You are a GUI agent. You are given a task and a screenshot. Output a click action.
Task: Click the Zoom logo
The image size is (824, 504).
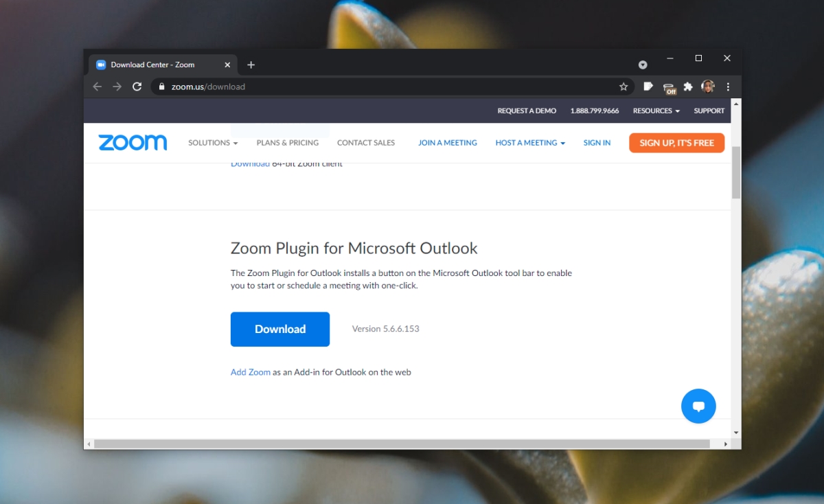tap(133, 142)
